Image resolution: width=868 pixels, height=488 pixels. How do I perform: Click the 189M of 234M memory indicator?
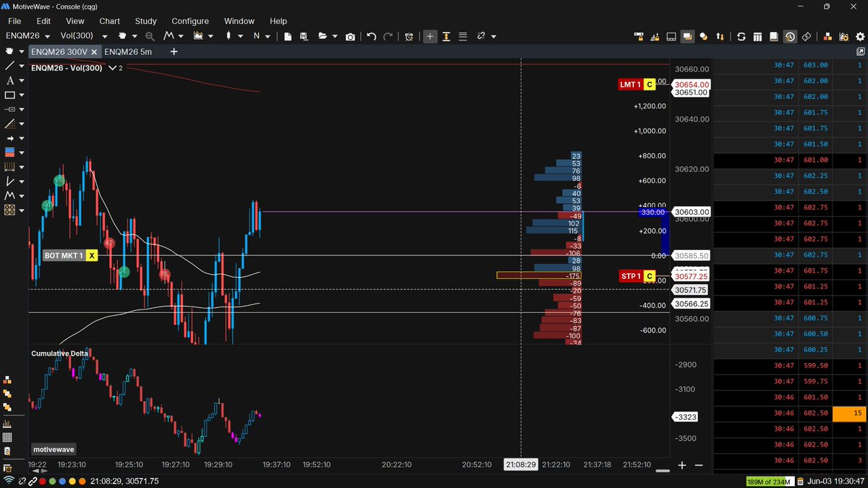click(770, 481)
